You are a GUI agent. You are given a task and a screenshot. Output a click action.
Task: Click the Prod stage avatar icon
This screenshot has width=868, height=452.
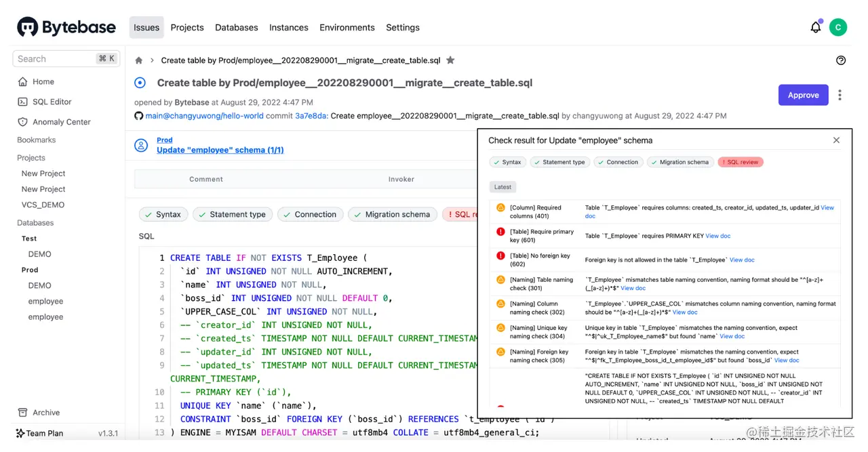pos(141,145)
